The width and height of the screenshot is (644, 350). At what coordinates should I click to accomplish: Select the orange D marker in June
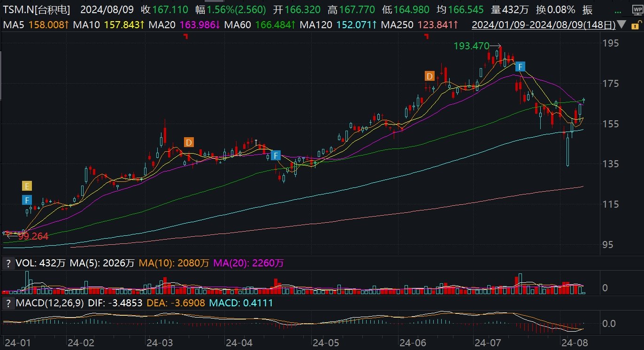[429, 76]
